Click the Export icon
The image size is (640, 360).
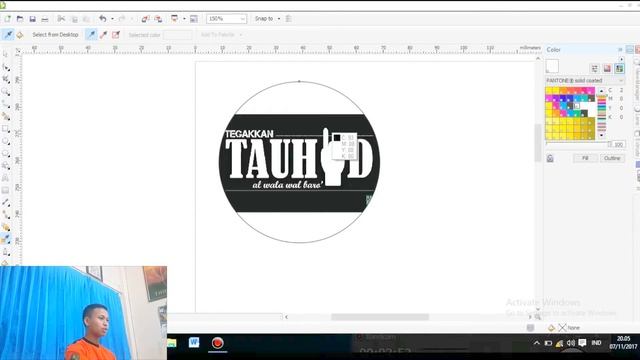pyautogui.click(x=158, y=19)
